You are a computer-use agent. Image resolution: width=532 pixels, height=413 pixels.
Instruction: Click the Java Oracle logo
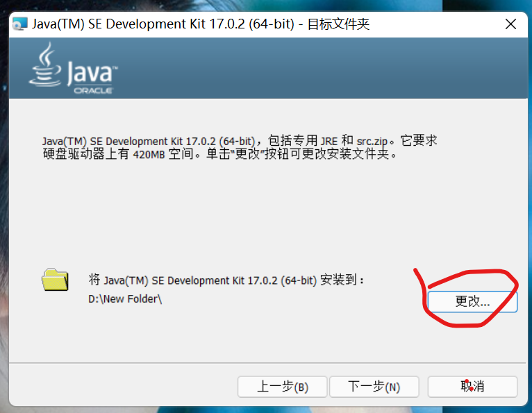(x=74, y=68)
